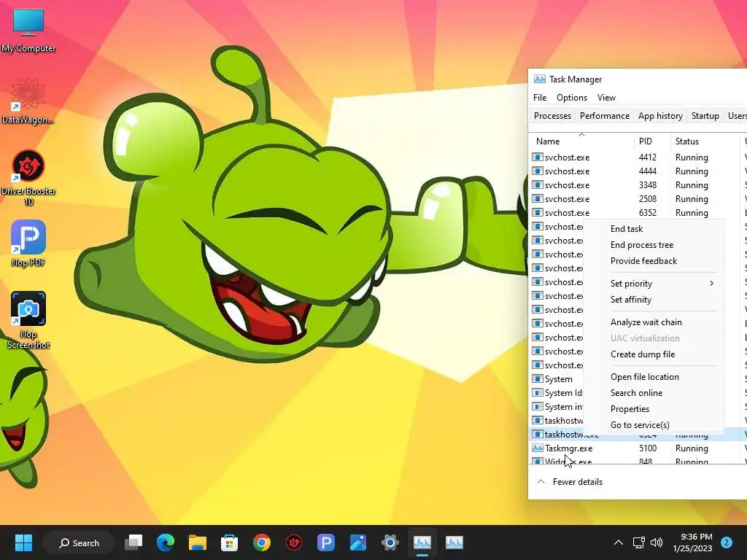Screen dimensions: 747x560
Task: Choose Search online option
Action: click(653, 393)
